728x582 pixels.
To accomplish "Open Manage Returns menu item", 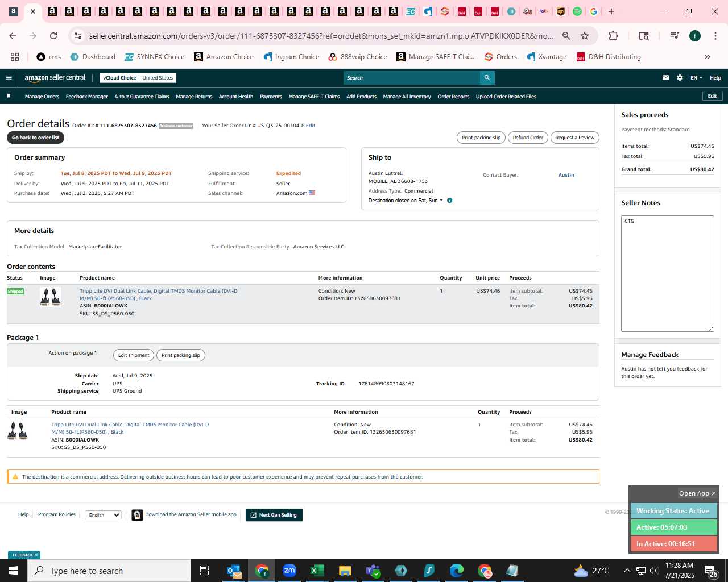I will 194,97.
